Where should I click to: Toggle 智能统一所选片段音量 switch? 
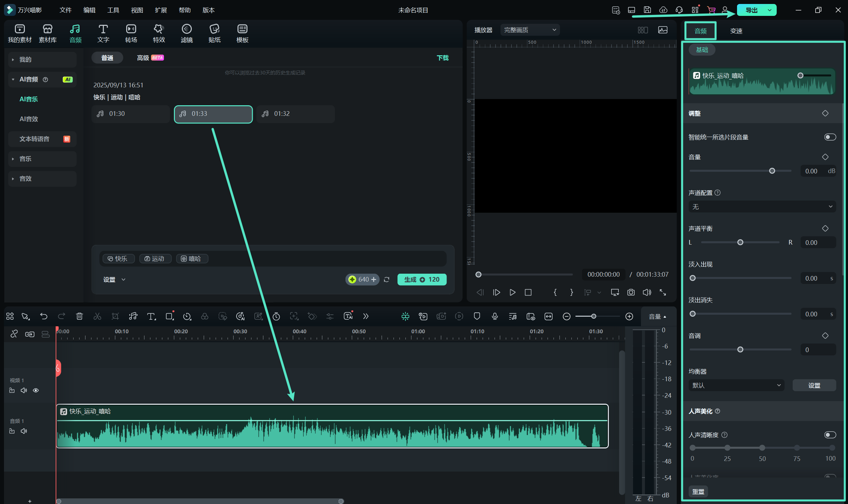click(830, 137)
